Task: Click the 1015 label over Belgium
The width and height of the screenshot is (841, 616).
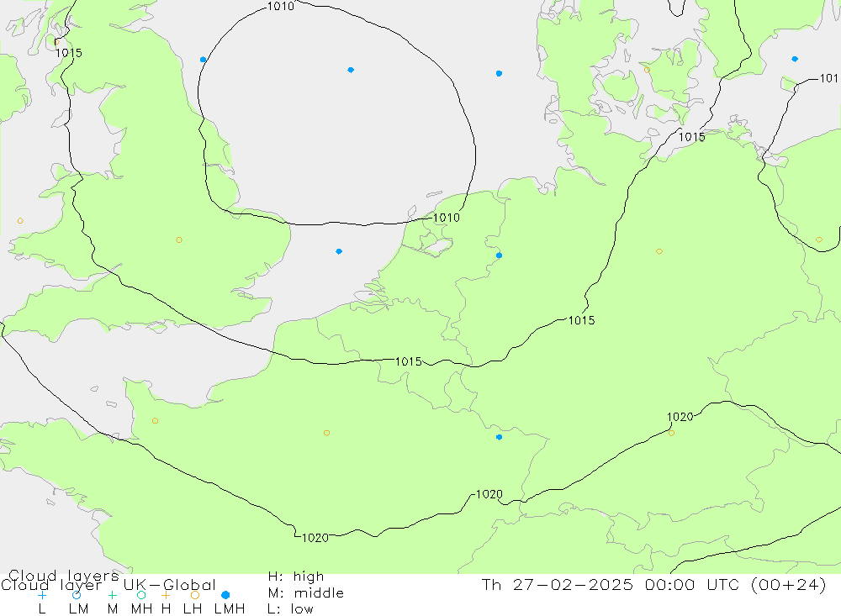Action: click(409, 361)
